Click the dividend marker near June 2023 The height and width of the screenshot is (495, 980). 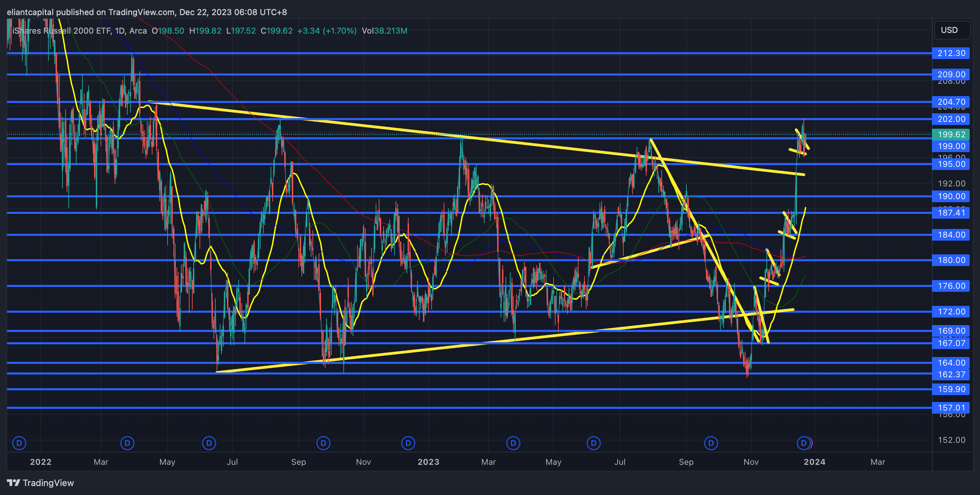(x=593, y=443)
